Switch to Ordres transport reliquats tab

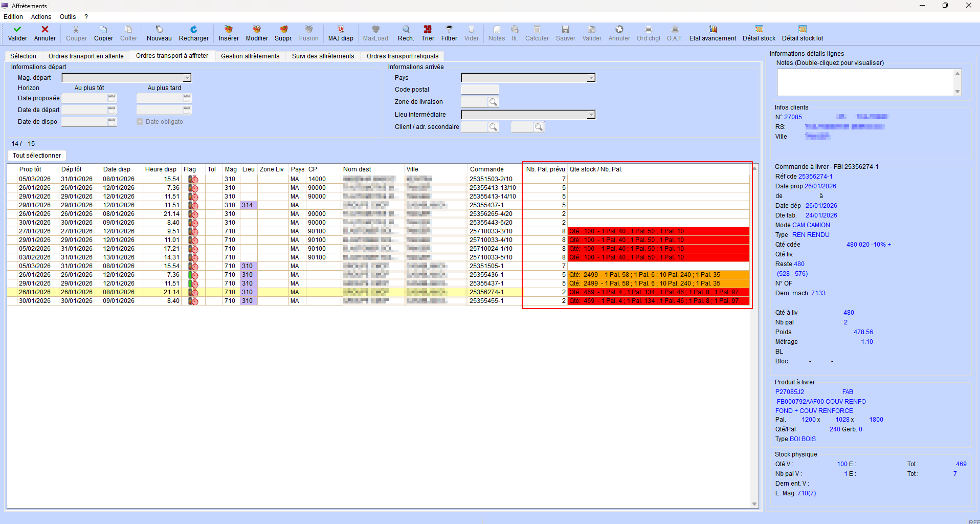click(x=403, y=56)
